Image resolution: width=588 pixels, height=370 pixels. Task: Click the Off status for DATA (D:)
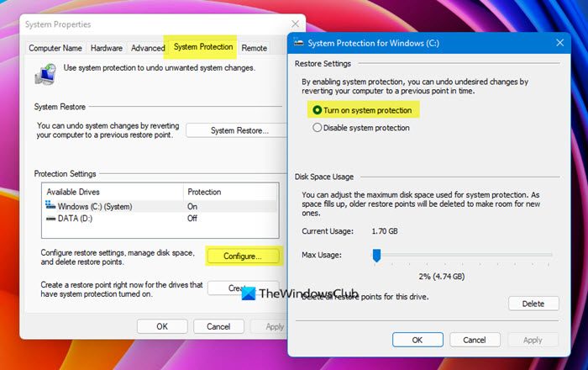[192, 219]
